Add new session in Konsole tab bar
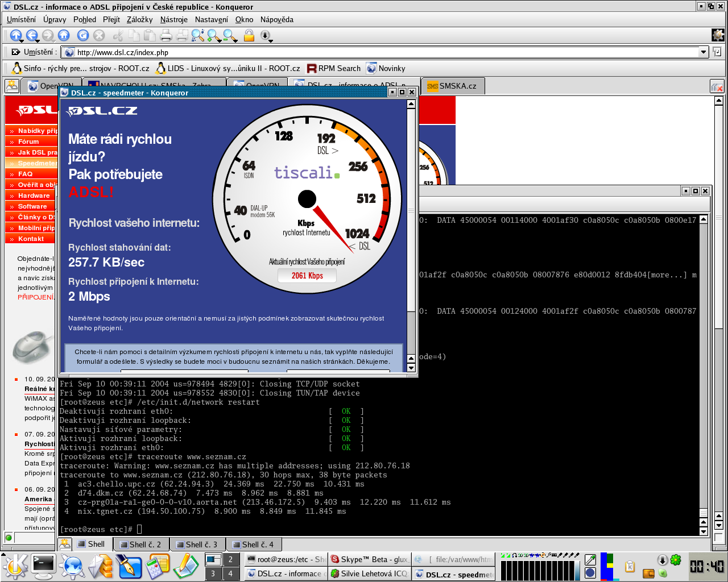This screenshot has height=582, width=728. coord(65,544)
